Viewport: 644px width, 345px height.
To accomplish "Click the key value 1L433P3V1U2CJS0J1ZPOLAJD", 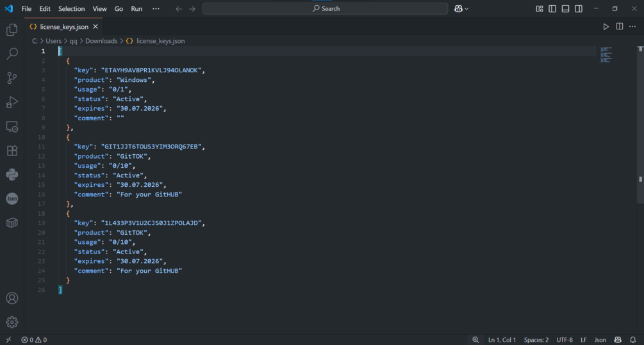I will click(151, 223).
